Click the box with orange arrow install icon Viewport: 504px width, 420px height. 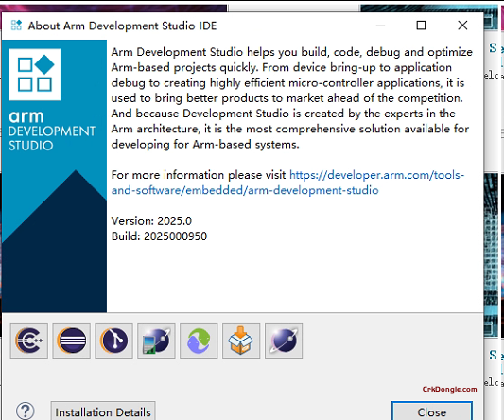point(241,341)
